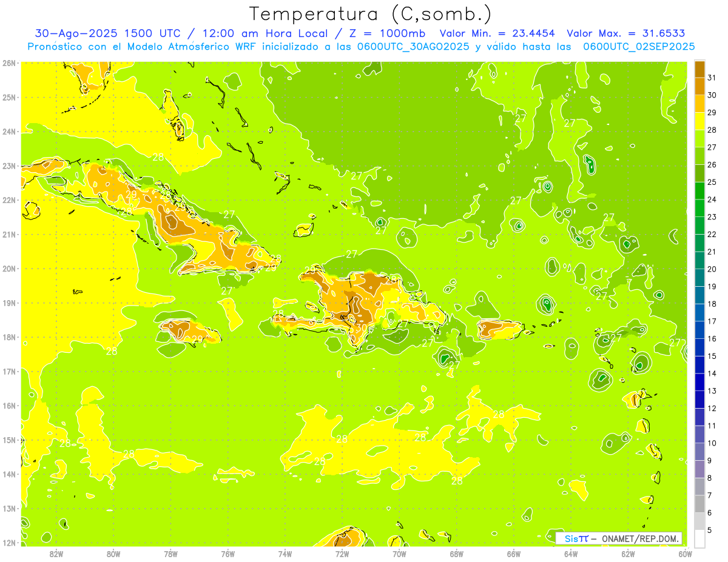
Task: Click the legend scale label "12"
Action: coord(712,408)
